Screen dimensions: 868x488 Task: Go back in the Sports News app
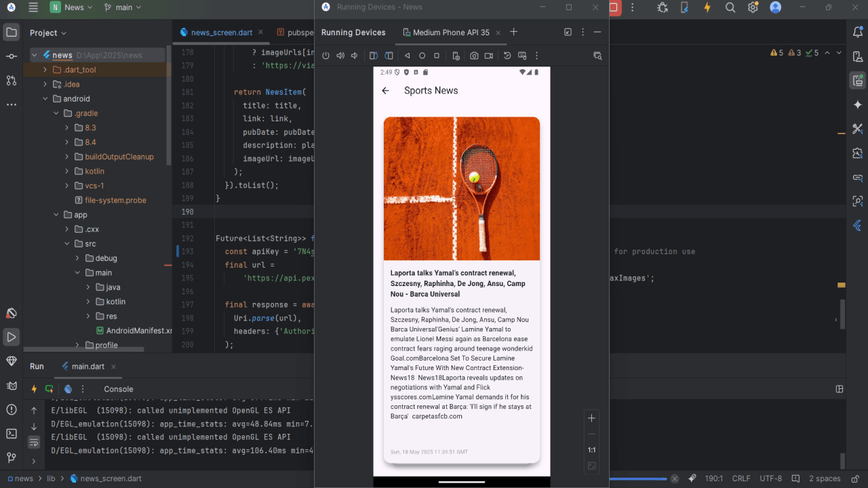[x=386, y=91]
